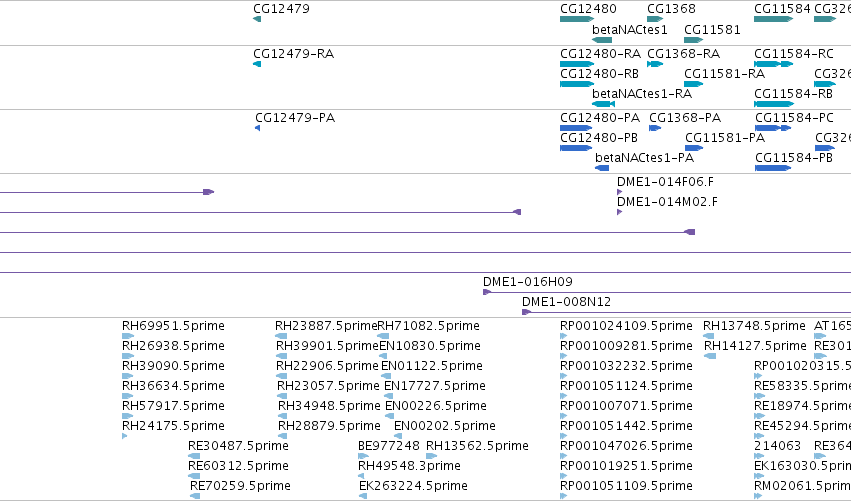Click the RP001051124.5prime EST label

click(x=626, y=386)
